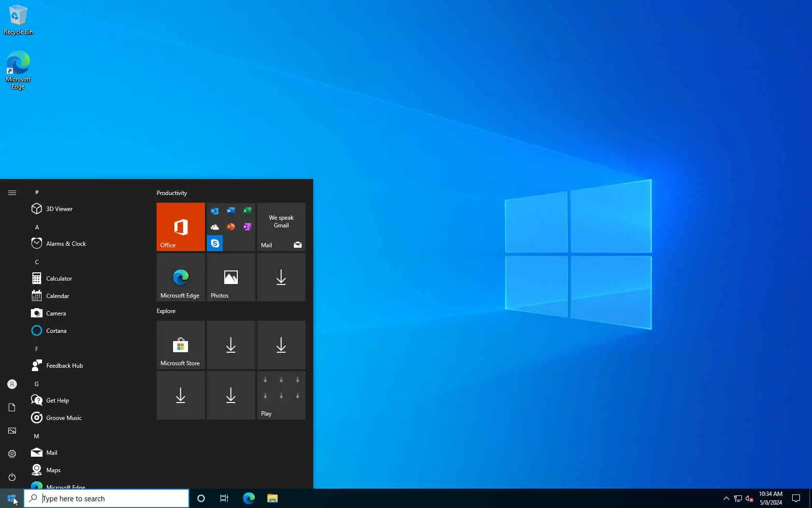Show hidden system tray icons
812x508 pixels.
(x=726, y=498)
